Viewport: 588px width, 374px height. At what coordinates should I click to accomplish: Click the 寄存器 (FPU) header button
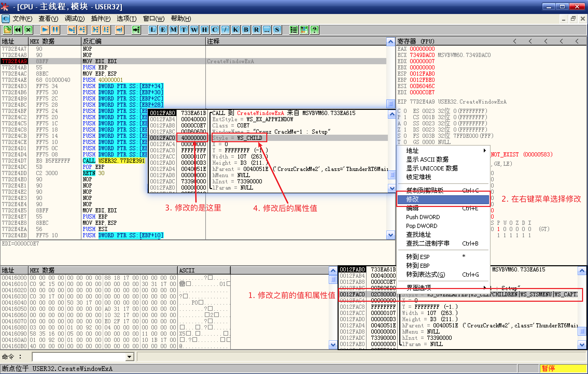[416, 41]
